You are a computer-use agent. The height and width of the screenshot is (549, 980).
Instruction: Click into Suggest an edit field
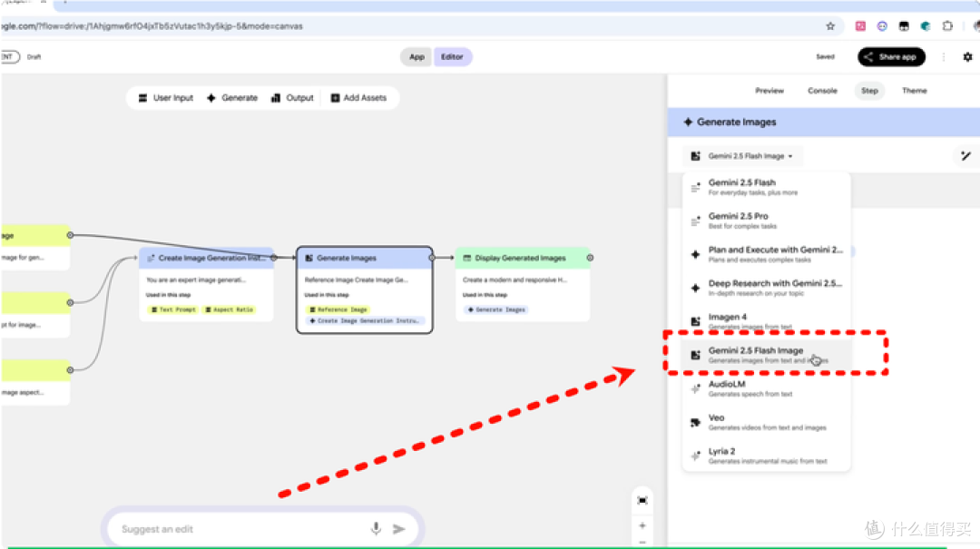coord(240,529)
